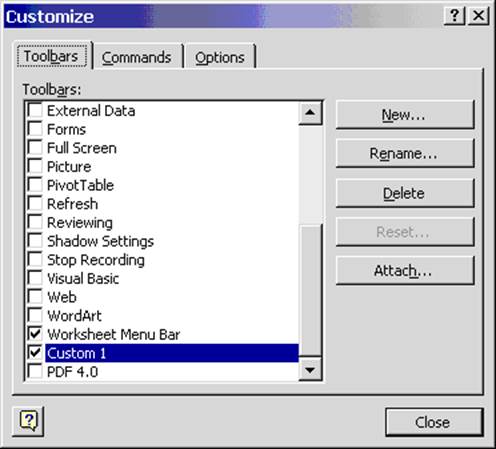The height and width of the screenshot is (449, 496).
Task: Click the scroll up arrow in Toolbars list
Action: coord(310,113)
